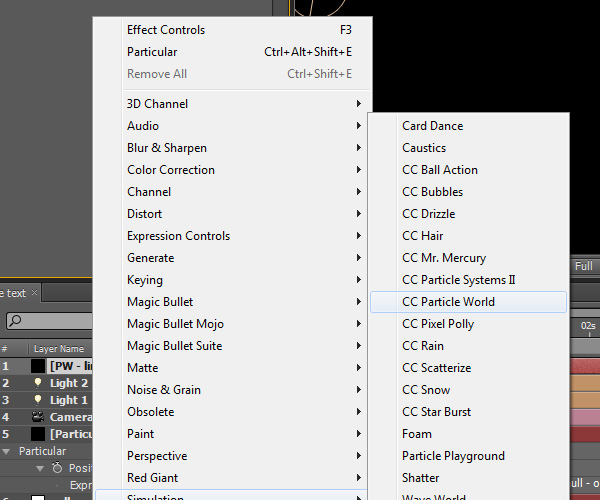Click the black swatch of layer 5
This screenshot has height=500, width=600.
(38, 434)
